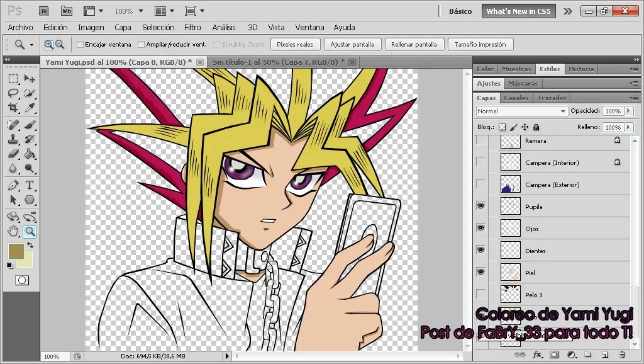The image size is (644, 364).
Task: Switch to the Canales tab
Action: (516, 98)
